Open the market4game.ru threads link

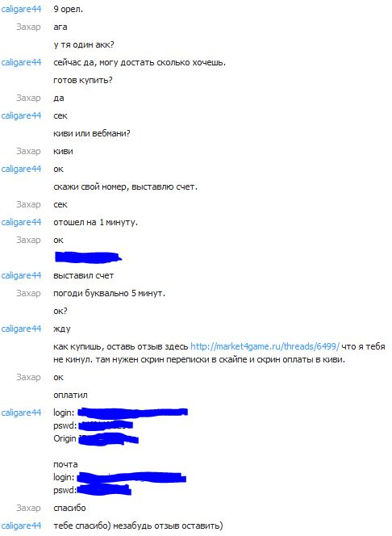point(265,346)
